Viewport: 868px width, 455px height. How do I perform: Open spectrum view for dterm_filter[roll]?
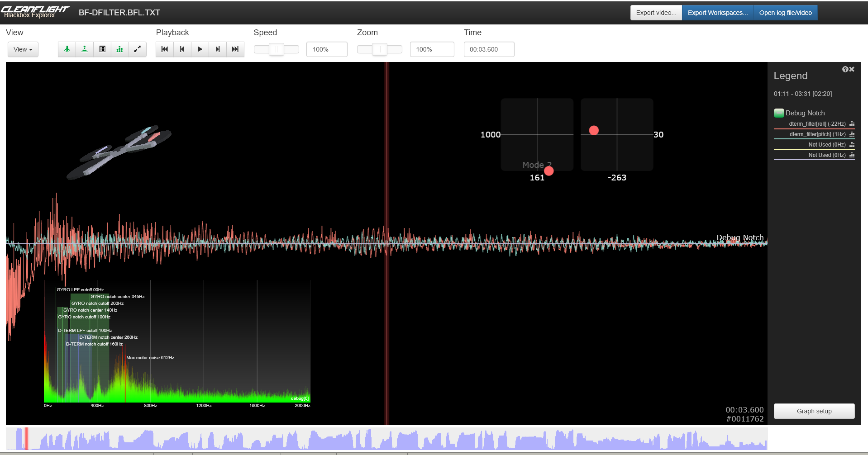pos(852,124)
